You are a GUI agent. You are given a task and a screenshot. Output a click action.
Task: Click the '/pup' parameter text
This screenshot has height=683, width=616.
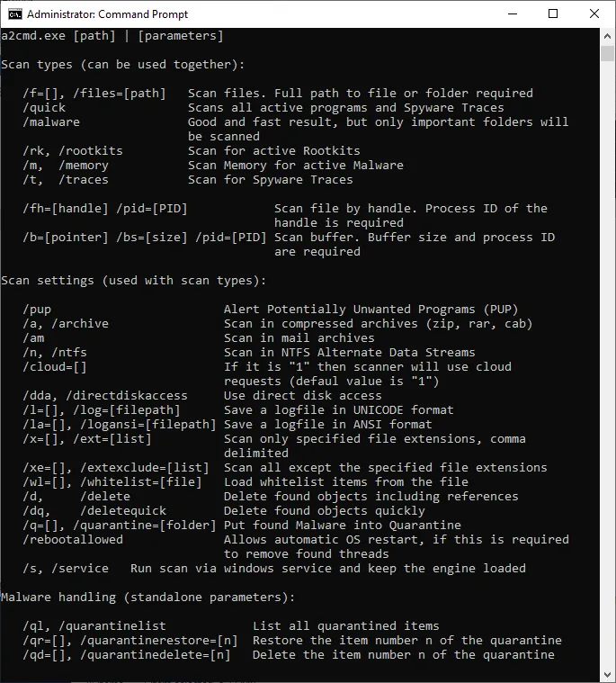pyautogui.click(x=40, y=310)
